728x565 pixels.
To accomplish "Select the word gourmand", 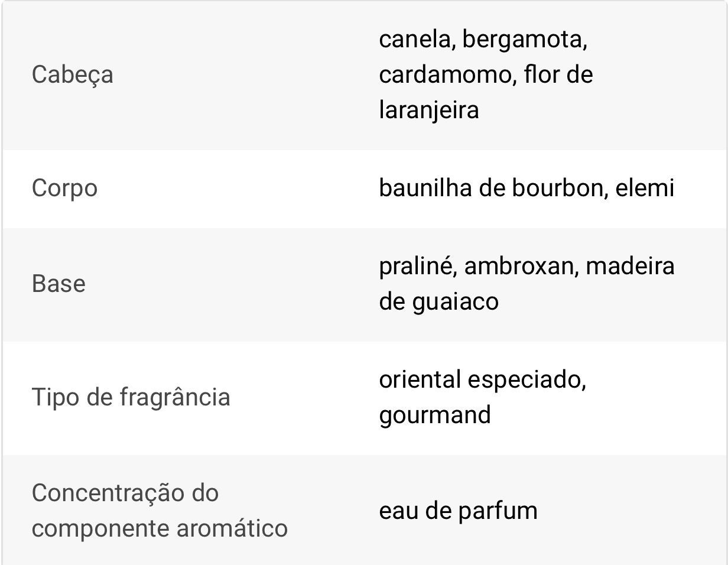I will pos(434,414).
